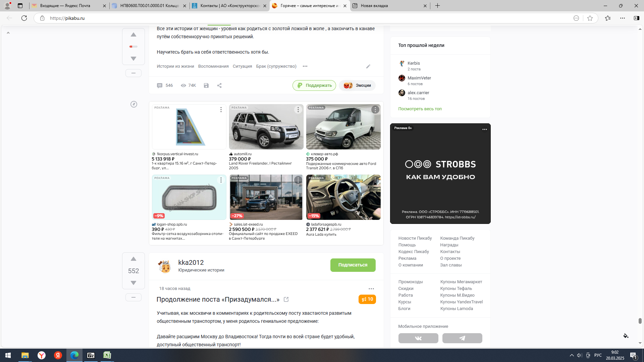Click the Эмоции reactions button
Viewport: 644px width, 362px height.
point(357,85)
